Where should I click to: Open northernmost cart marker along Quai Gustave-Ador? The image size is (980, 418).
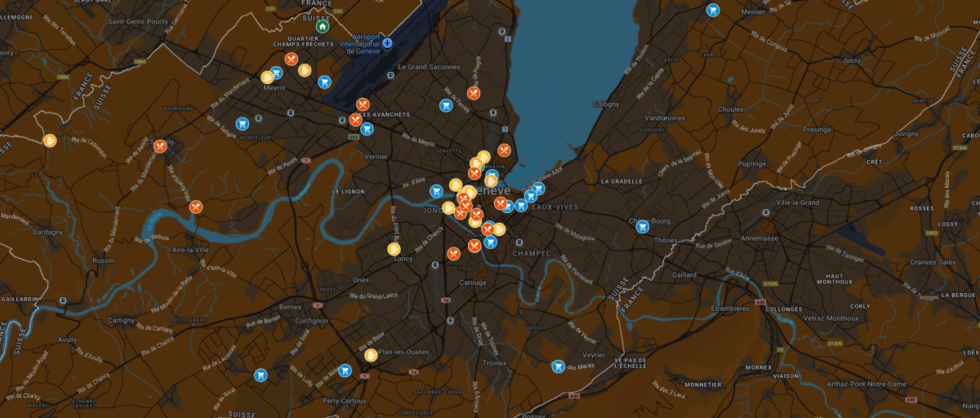coord(538,189)
